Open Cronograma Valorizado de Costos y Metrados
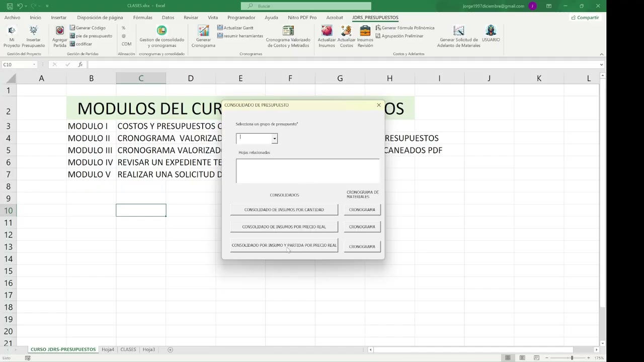644x362 pixels. [288, 37]
